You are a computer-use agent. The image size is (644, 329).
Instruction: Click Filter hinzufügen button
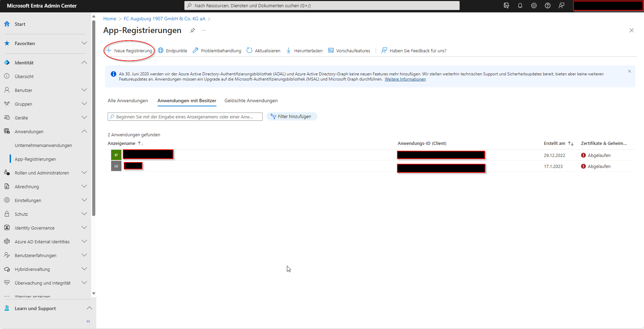[x=292, y=116]
